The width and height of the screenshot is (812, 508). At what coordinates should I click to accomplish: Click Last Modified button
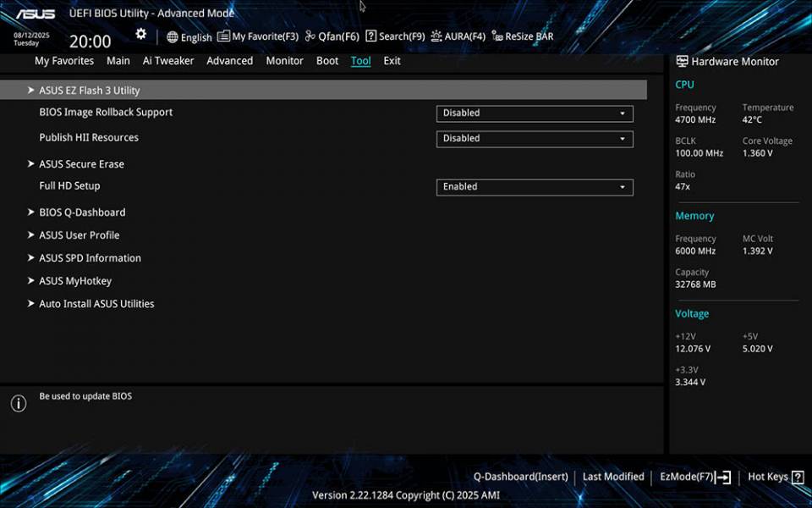click(x=613, y=477)
